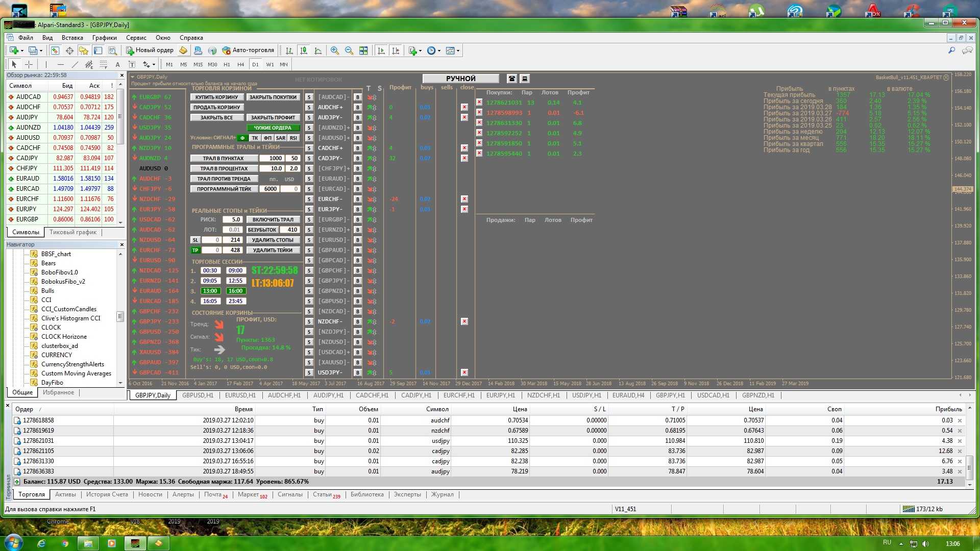Select the crosshair cursor tool
980x551 pixels.
click(29, 64)
